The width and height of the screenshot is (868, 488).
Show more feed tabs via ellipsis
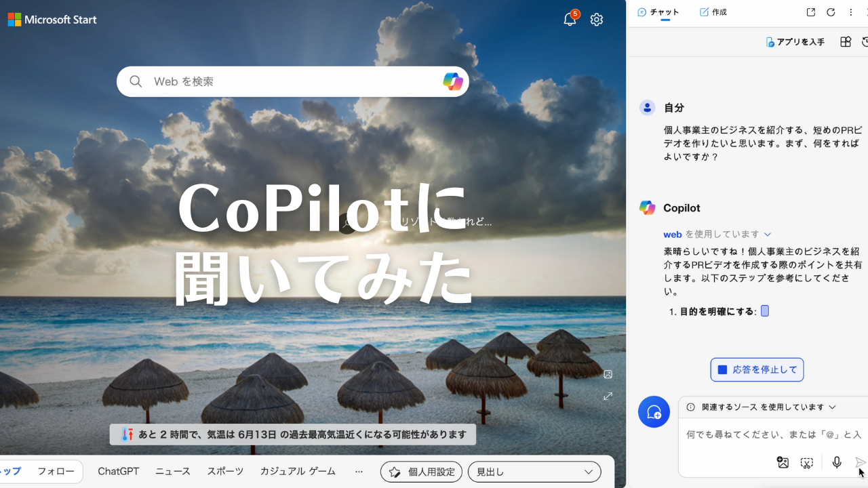pyautogui.click(x=359, y=472)
